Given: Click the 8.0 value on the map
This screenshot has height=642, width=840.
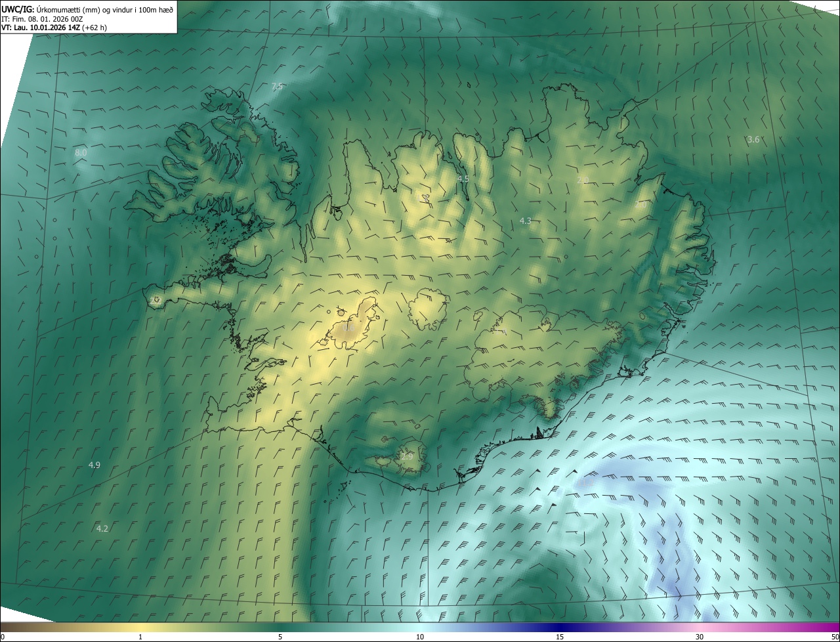Looking at the screenshot, I should [x=81, y=152].
